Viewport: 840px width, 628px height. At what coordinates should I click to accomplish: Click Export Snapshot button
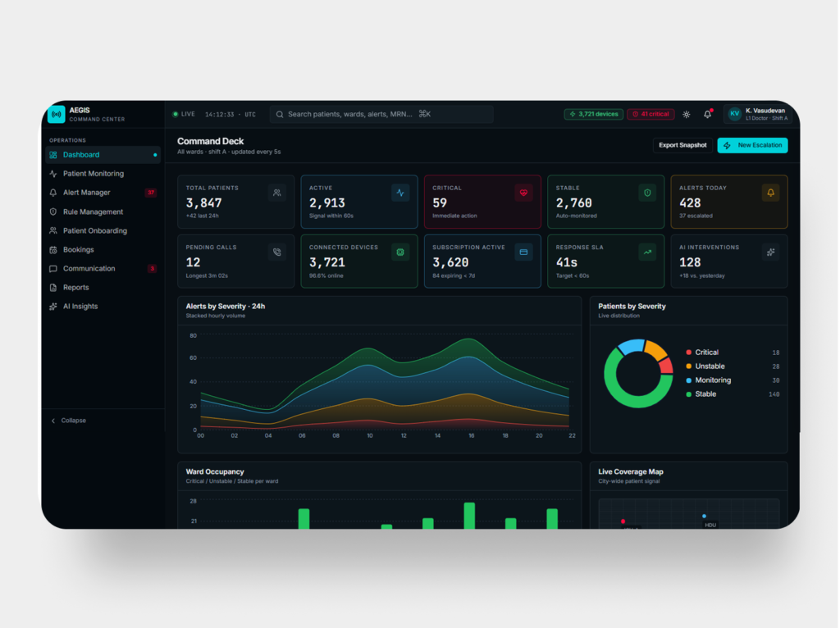pyautogui.click(x=682, y=145)
